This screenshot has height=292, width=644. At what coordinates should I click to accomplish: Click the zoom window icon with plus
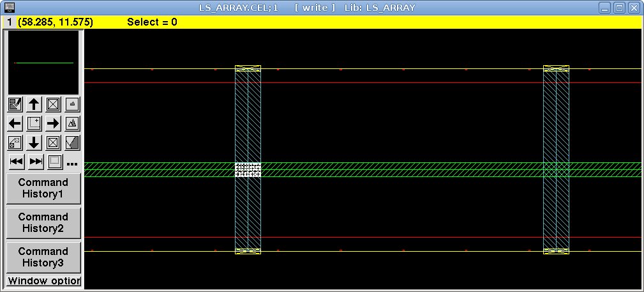click(34, 123)
